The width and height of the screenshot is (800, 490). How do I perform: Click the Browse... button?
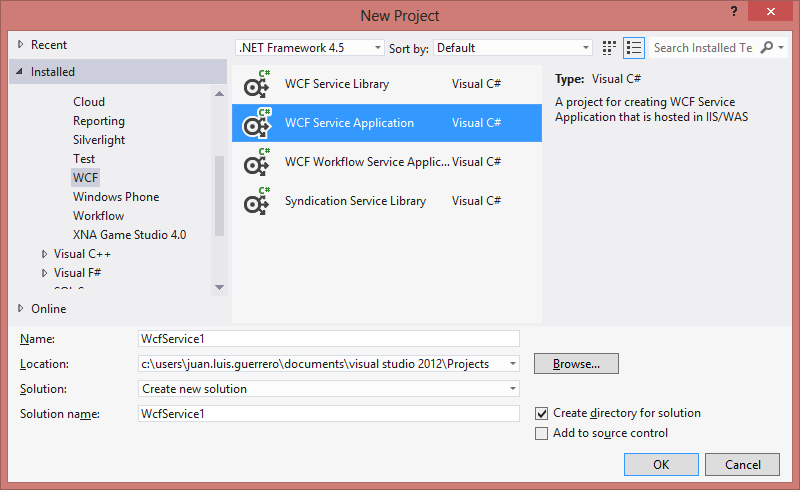tap(576, 364)
